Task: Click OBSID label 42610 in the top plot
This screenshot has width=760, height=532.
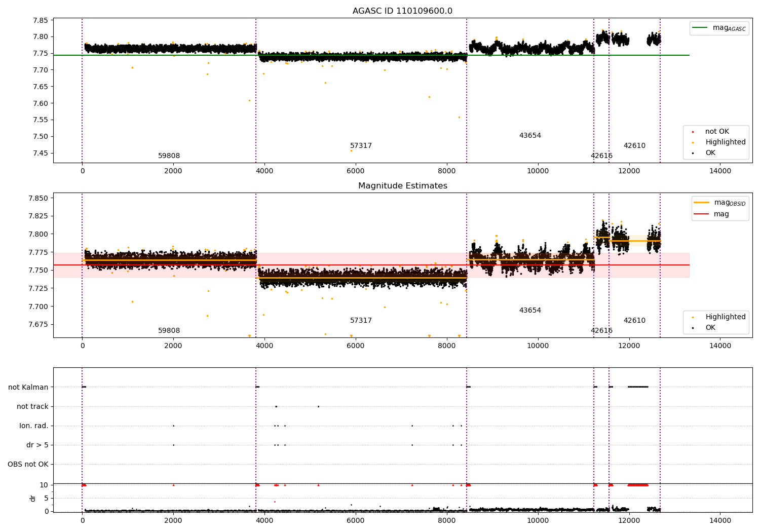Action: pos(634,146)
